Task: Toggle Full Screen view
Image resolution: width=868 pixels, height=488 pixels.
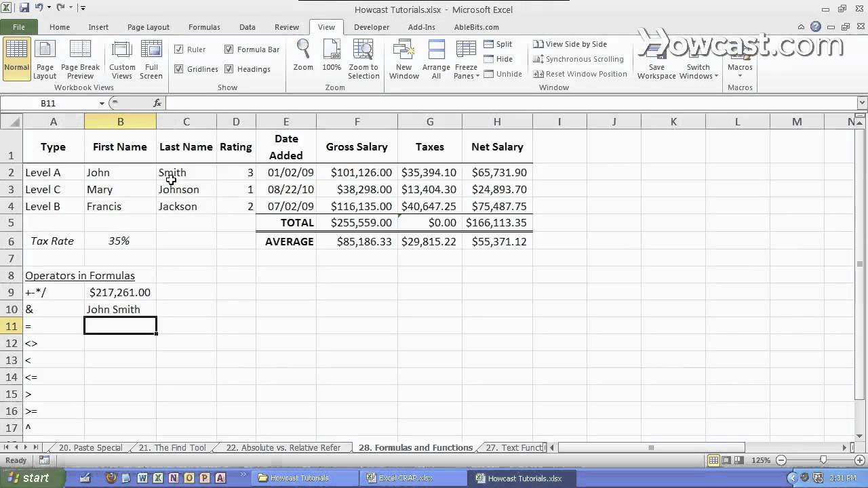Action: click(151, 59)
